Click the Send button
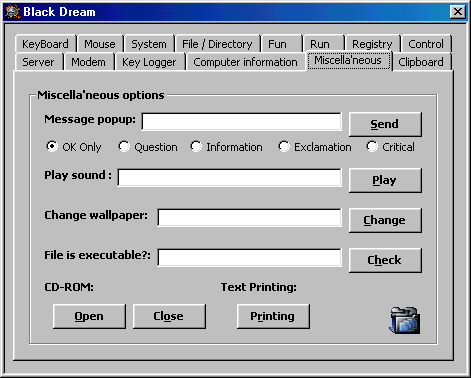471x378 pixels. (x=385, y=124)
